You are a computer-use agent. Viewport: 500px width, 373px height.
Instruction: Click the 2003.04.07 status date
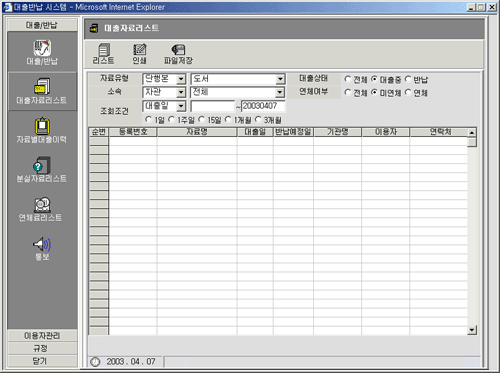point(131,362)
